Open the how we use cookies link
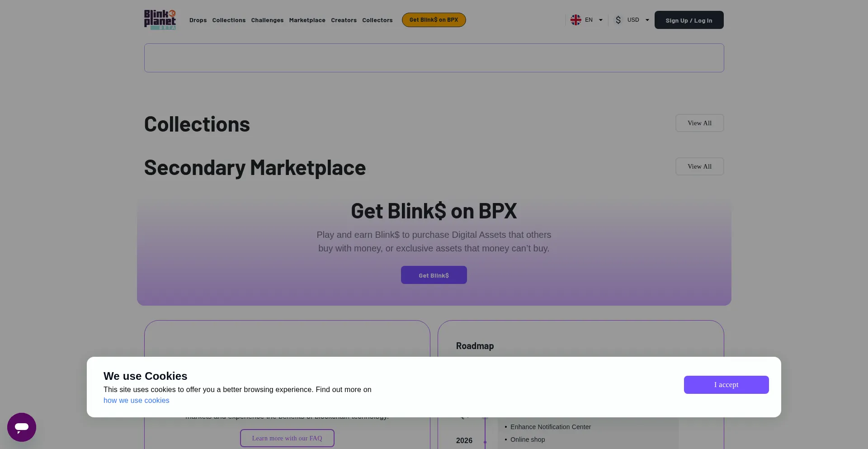This screenshot has height=449, width=868. 136,401
